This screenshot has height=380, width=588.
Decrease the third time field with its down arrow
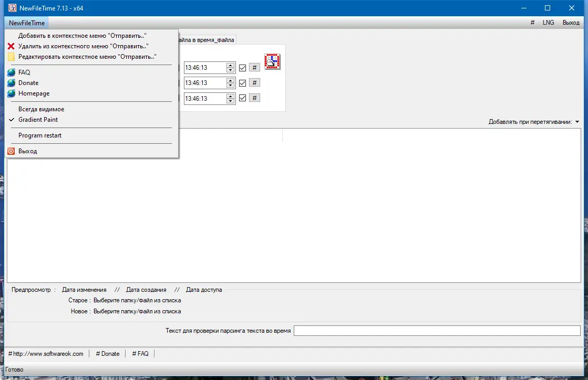point(230,101)
